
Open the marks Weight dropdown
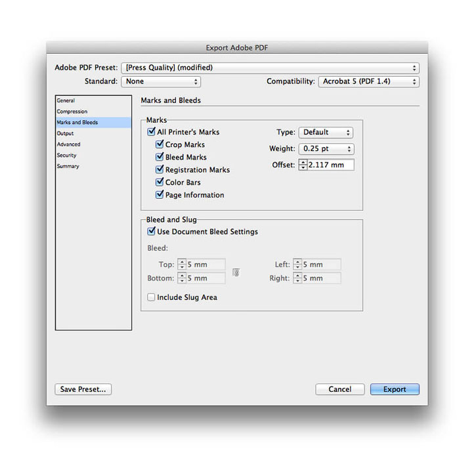tap(326, 149)
